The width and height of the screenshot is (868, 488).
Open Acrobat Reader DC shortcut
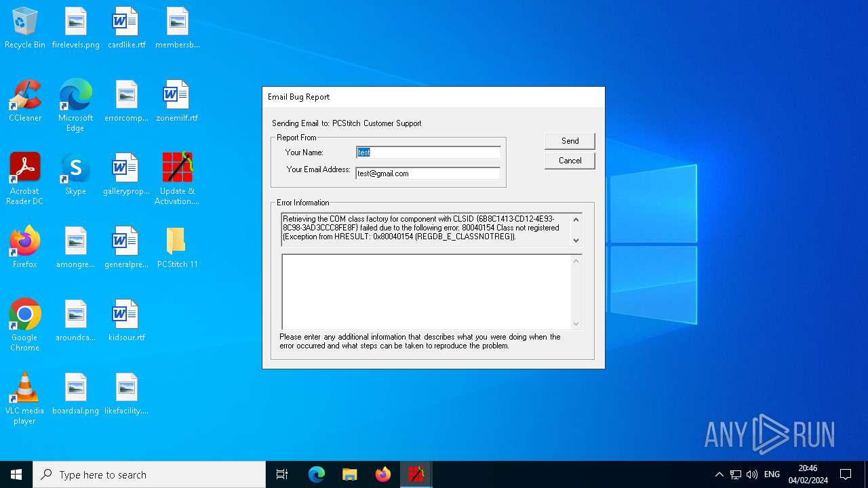25,180
